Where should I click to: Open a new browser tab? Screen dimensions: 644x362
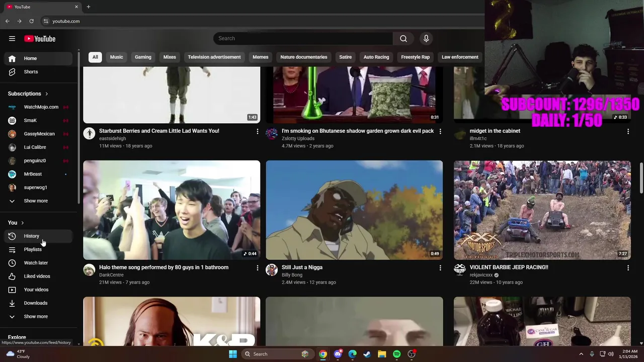88,7
